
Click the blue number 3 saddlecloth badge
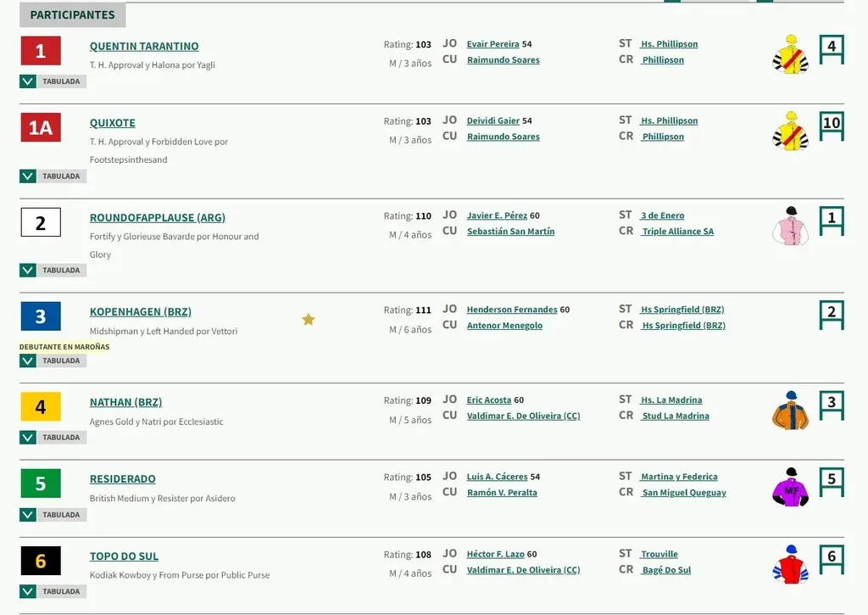pos(41,316)
